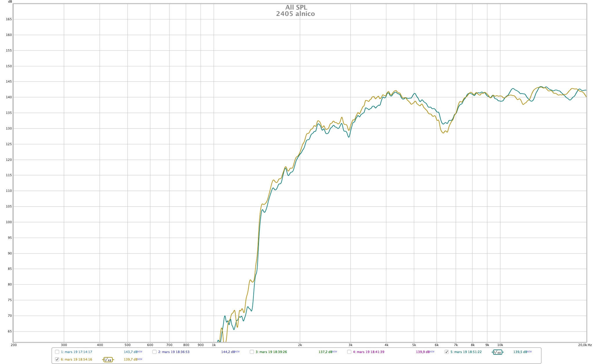Click the 500 frequency axis label
This screenshot has height=364, width=593.
coord(128,345)
